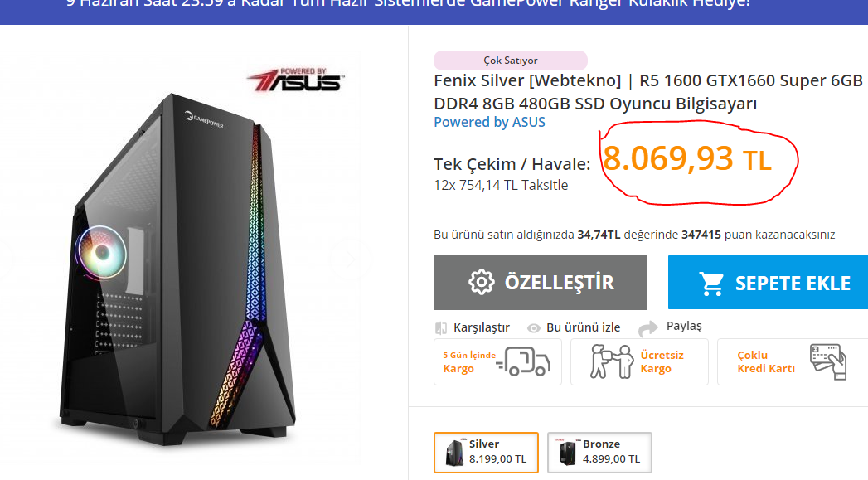Click the Karşılaştır compare icon
The height and width of the screenshot is (480, 868).
(x=441, y=327)
